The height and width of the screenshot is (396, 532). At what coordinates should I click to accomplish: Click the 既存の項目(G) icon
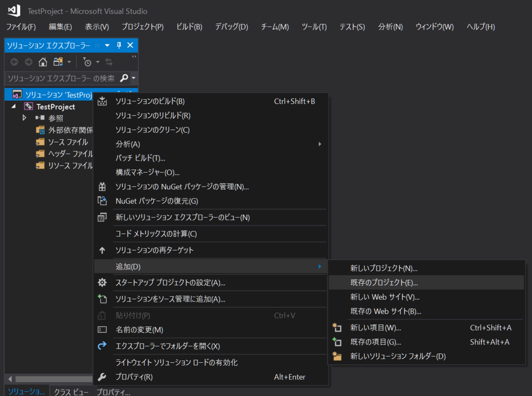pyautogui.click(x=337, y=342)
